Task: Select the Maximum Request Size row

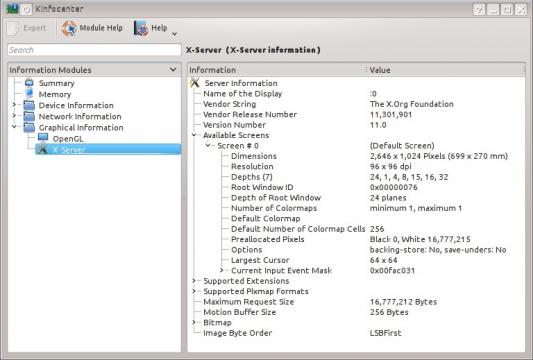Action: click(x=248, y=302)
